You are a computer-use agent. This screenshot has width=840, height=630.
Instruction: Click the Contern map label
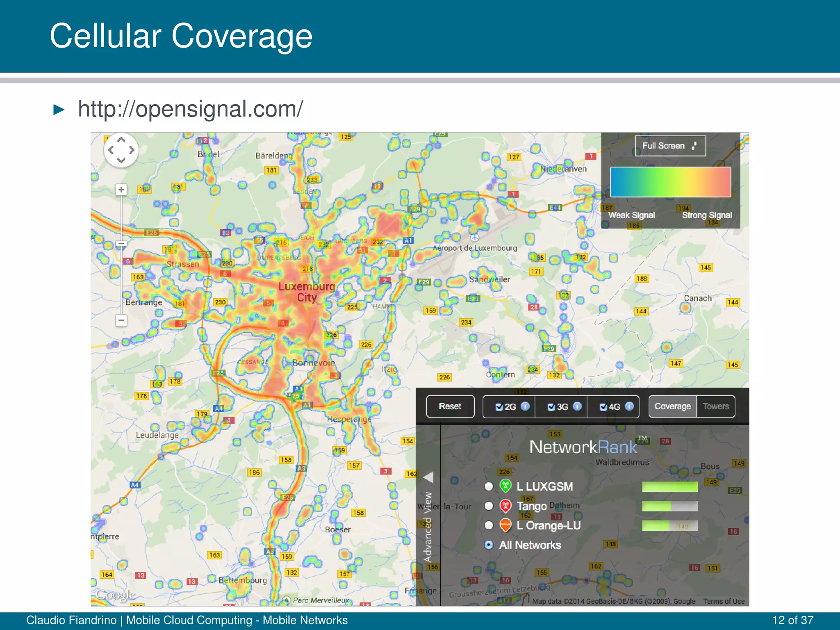tap(500, 374)
